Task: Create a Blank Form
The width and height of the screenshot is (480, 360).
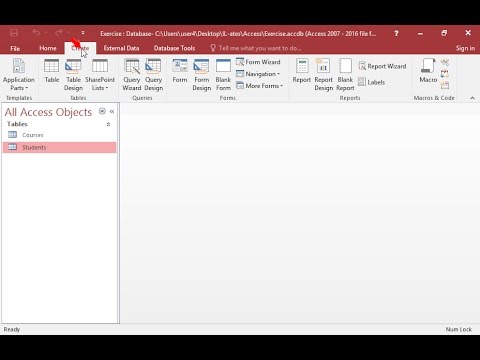Action: point(223,75)
